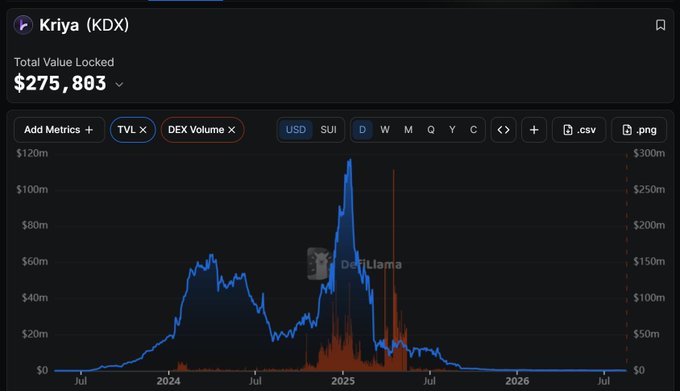This screenshot has width=680, height=391.
Task: Select the weekly (W) interval
Action: tap(385, 130)
